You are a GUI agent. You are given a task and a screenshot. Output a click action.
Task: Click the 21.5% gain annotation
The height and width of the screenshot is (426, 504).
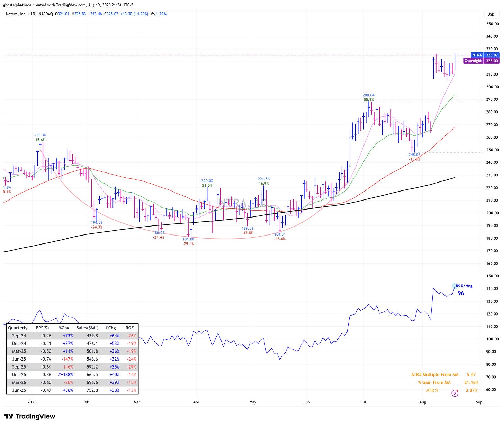[x=207, y=186]
